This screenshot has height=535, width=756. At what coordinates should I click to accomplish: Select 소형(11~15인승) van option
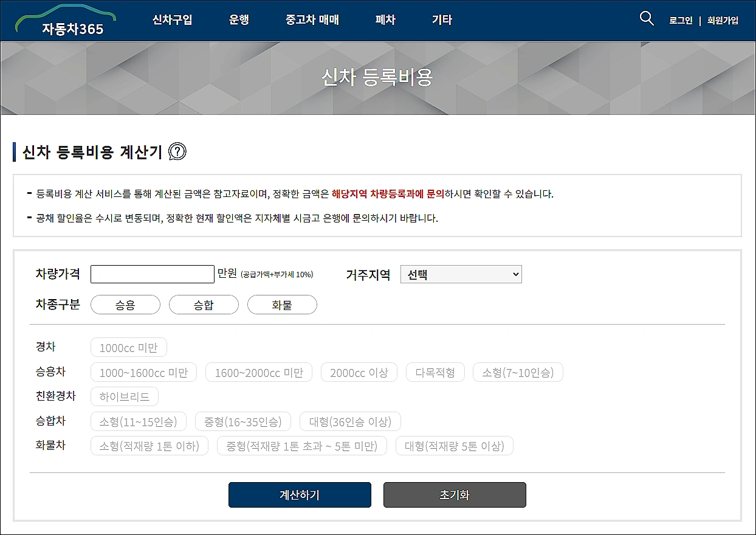click(139, 421)
